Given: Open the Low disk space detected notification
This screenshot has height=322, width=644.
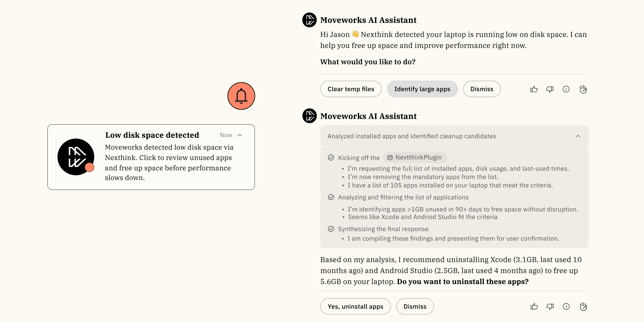Looking at the screenshot, I should pos(152,135).
